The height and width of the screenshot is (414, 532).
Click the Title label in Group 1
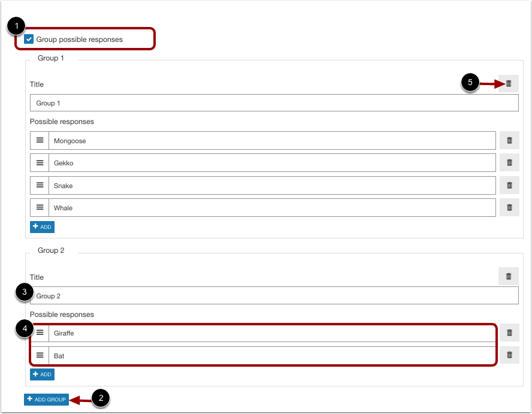coord(37,84)
